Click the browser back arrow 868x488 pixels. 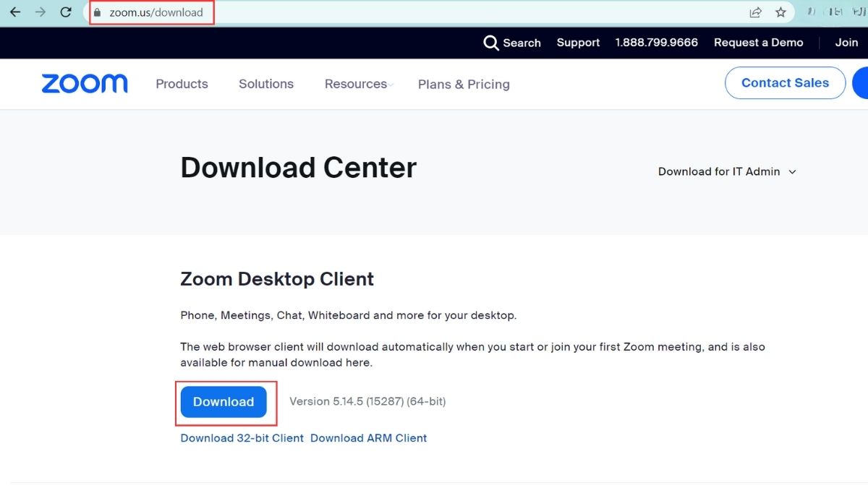pyautogui.click(x=14, y=12)
